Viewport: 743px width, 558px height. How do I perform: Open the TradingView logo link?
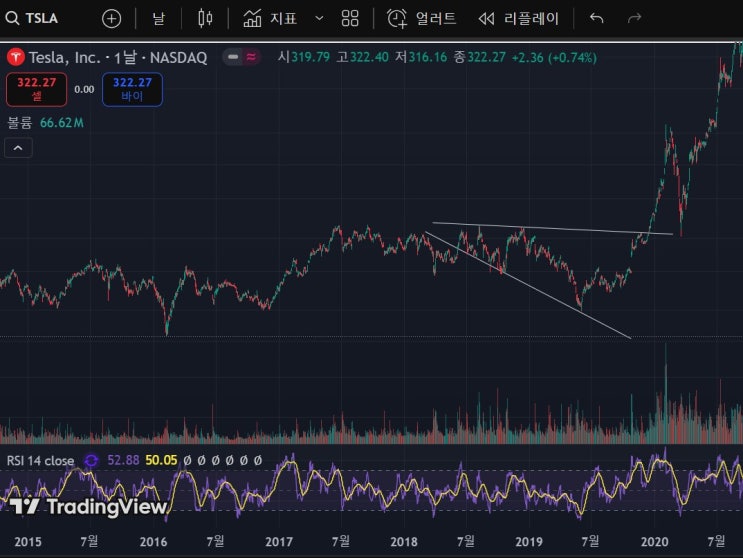tap(89, 506)
